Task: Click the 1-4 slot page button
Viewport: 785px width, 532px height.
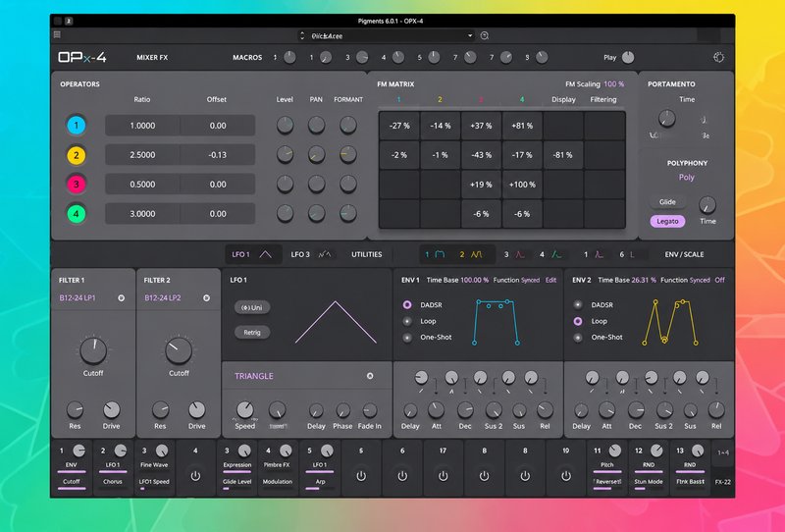Action: point(723,452)
